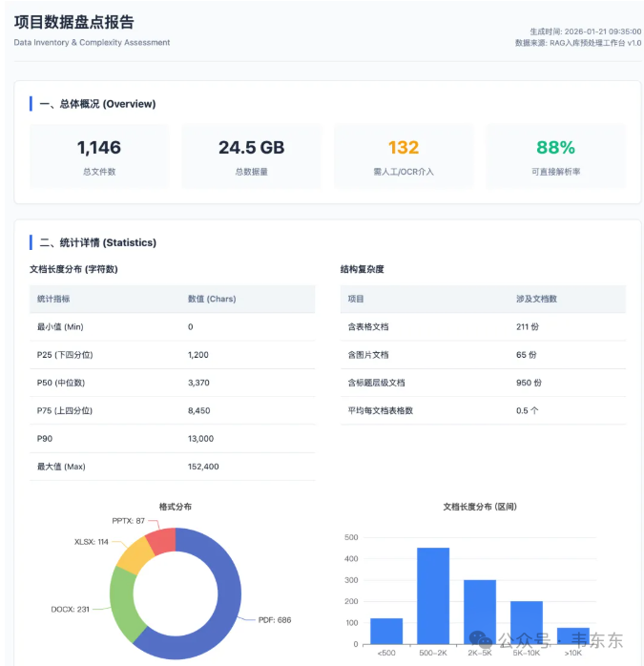Image resolution: width=644 pixels, height=666 pixels.
Task: Click the 88% 可直接解析率 card
Action: click(x=555, y=156)
